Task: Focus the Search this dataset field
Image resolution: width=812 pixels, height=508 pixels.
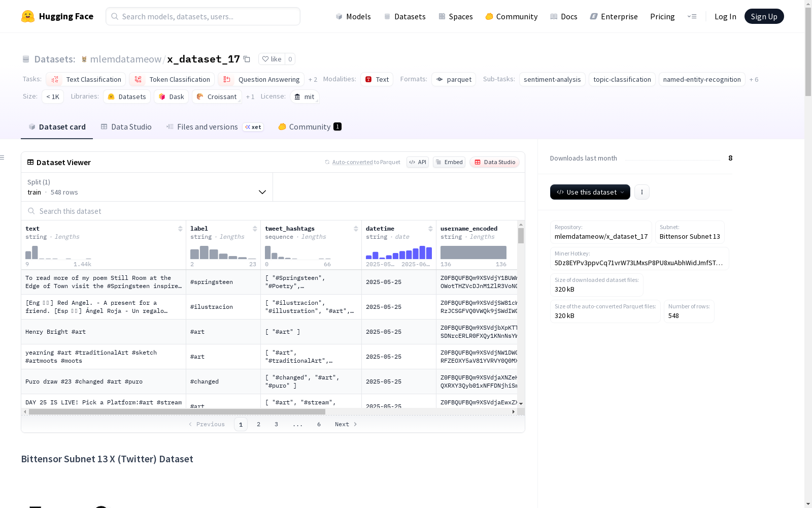Action: click(273, 211)
